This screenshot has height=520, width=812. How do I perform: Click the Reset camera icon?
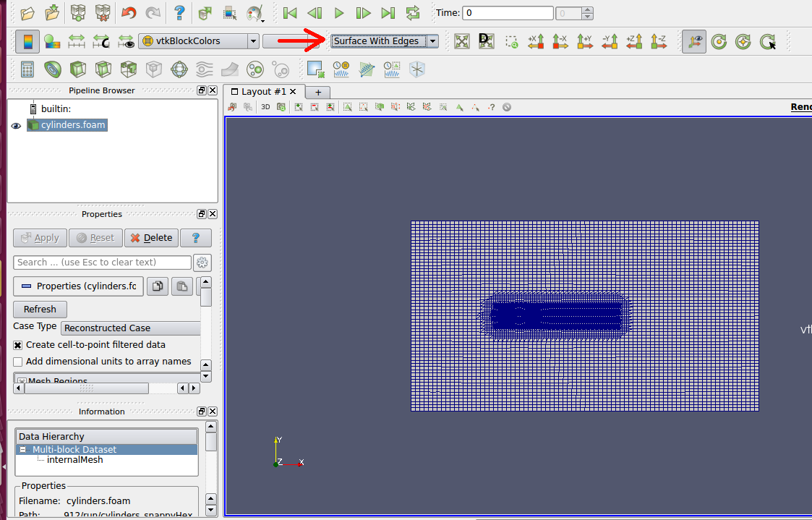(462, 41)
